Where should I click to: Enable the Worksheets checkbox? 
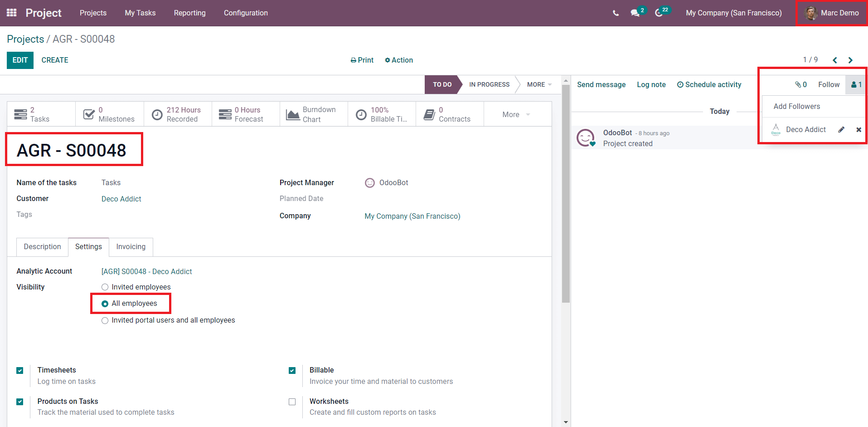pos(292,402)
